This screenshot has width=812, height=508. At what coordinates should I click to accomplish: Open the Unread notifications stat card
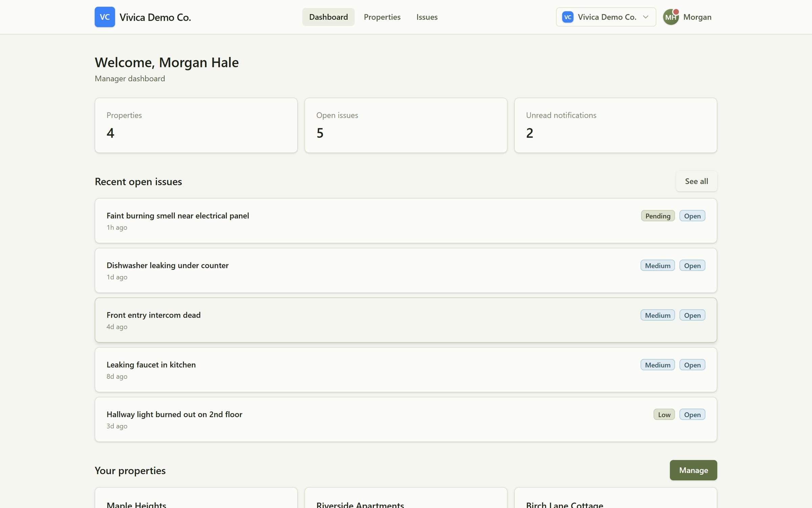[x=615, y=125]
